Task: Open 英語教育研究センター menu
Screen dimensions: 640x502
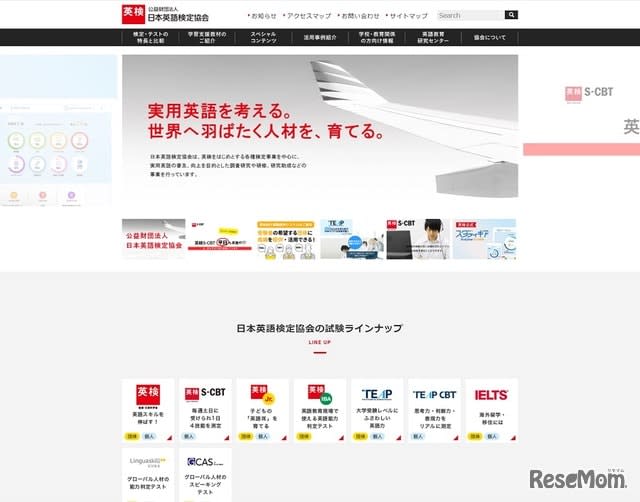Action: point(433,38)
